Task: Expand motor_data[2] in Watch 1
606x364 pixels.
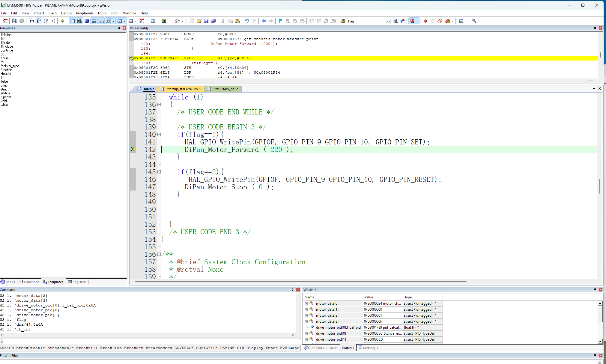Action: point(306,315)
